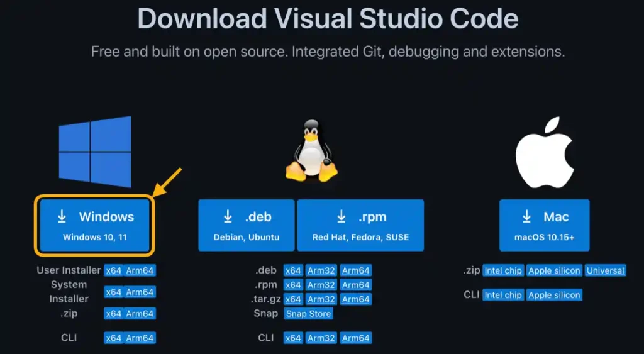Download the .deb package for Debian, Ubuntu
Viewport: 644px width, 354px height.
[x=247, y=226]
